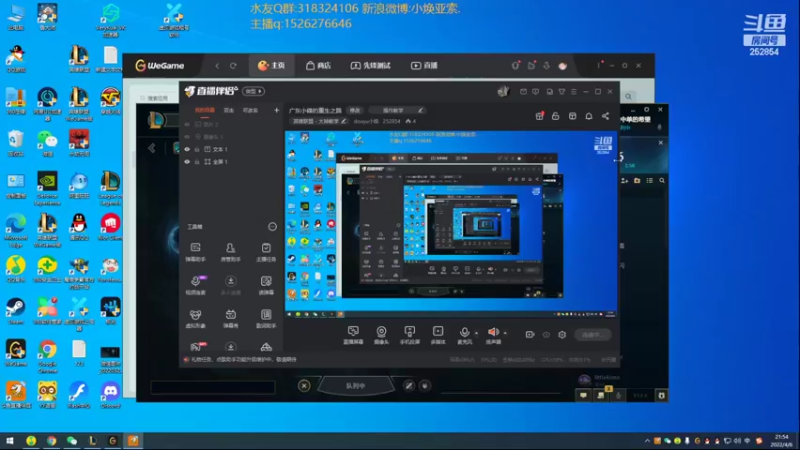Open the Windows Start menu
This screenshot has height=450, width=800.
(x=10, y=441)
